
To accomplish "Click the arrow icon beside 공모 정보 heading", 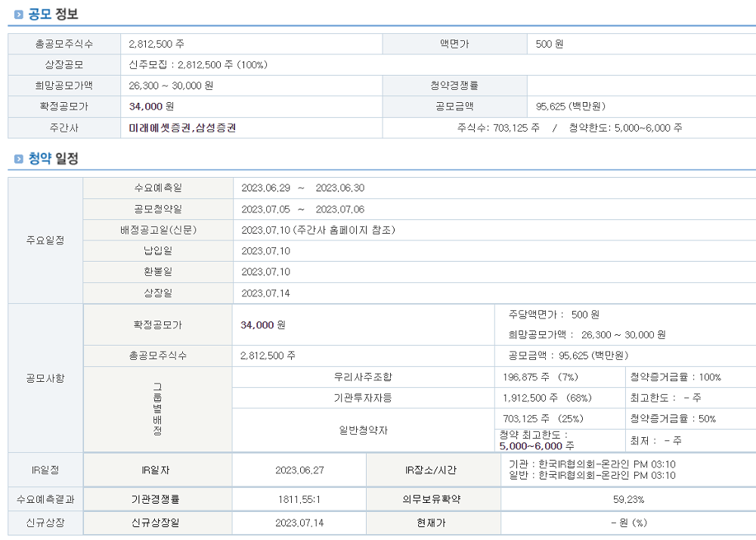I will click(19, 14).
